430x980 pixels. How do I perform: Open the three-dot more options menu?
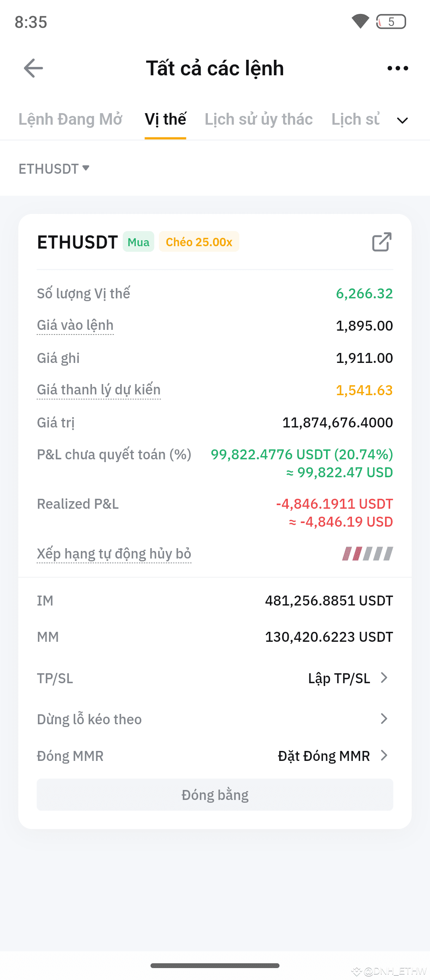tap(398, 68)
